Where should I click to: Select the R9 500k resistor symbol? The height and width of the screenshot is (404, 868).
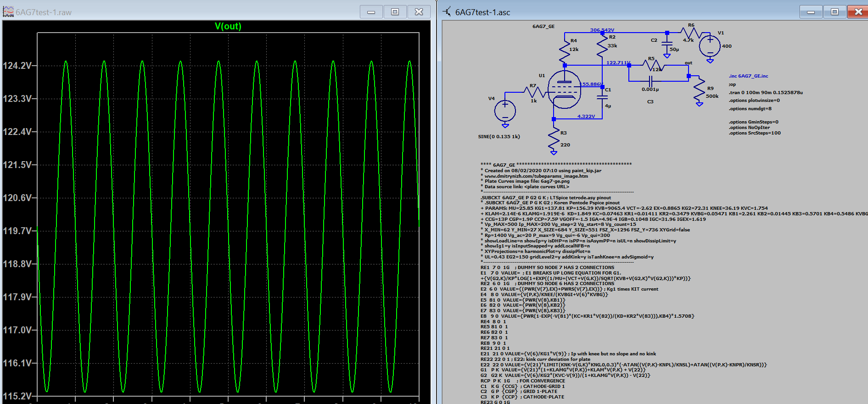699,90
